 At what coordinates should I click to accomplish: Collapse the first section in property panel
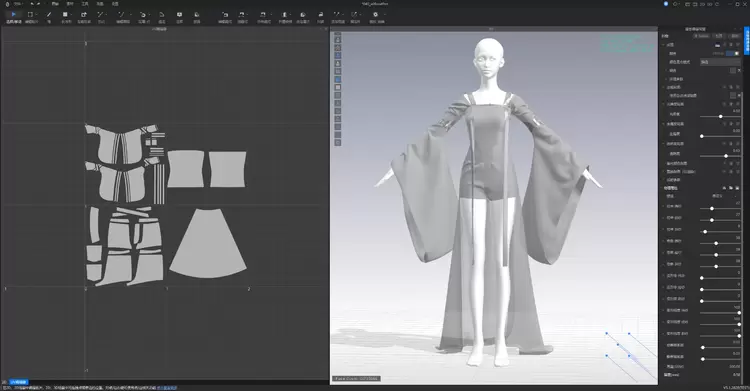tap(664, 45)
